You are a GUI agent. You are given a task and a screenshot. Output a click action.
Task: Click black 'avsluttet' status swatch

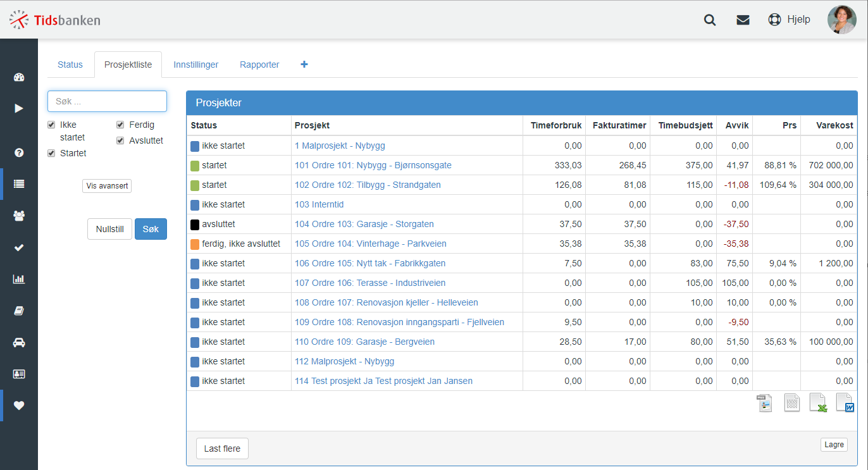pyautogui.click(x=195, y=225)
